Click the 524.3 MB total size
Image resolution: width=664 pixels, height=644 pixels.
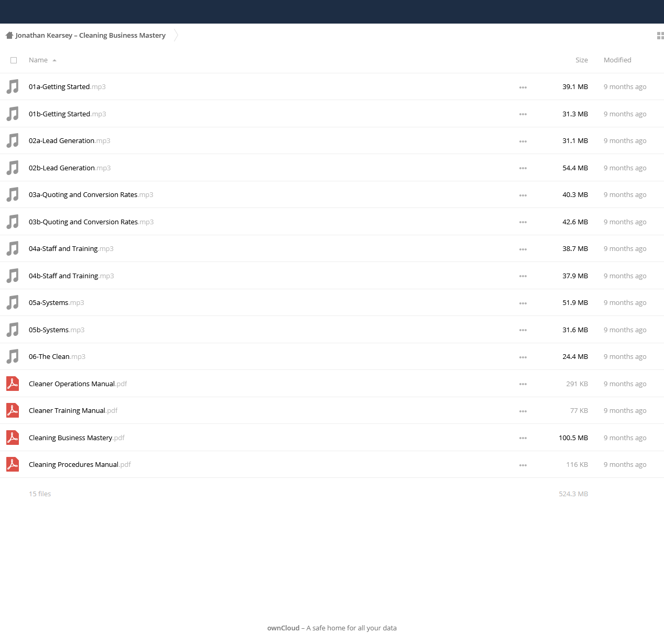[573, 494]
